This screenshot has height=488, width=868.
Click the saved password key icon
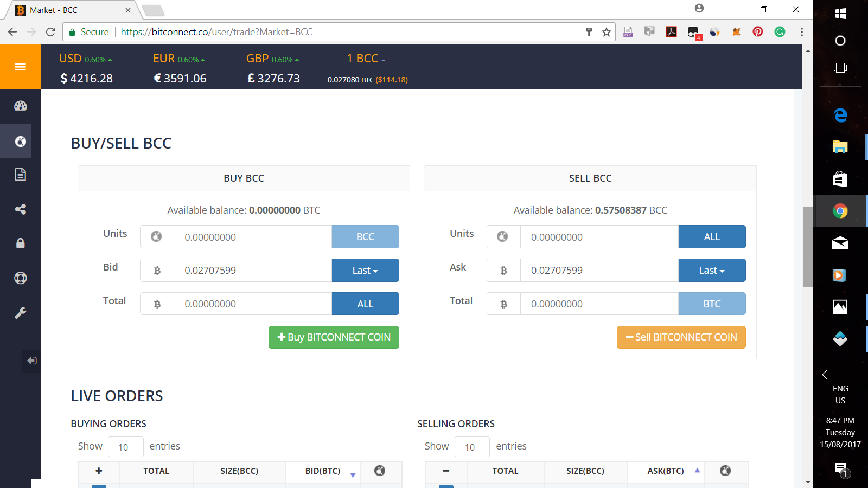(x=589, y=32)
